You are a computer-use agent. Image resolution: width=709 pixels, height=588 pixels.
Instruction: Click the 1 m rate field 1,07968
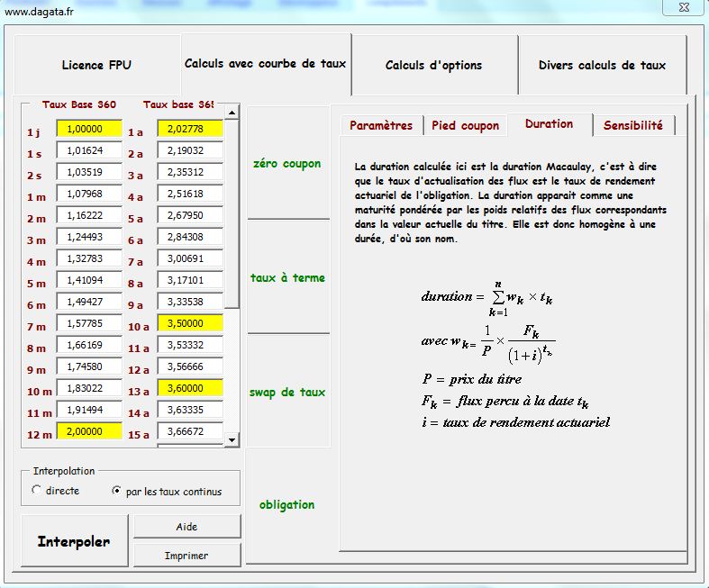[89, 194]
